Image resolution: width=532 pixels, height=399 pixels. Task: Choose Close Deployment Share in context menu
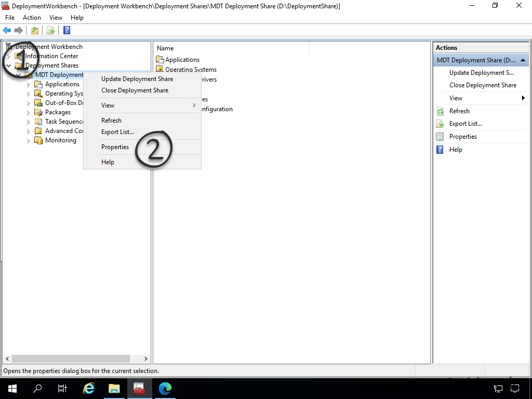click(x=142, y=90)
